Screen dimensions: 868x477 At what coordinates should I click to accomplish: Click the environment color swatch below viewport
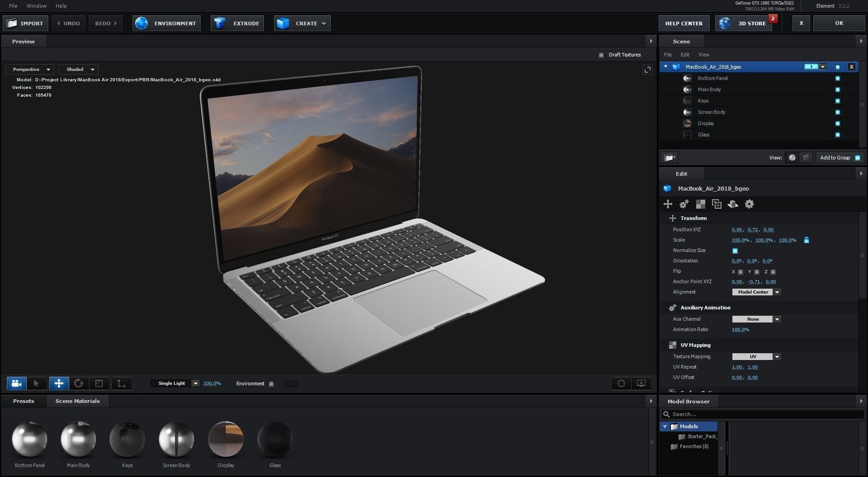[x=292, y=383]
